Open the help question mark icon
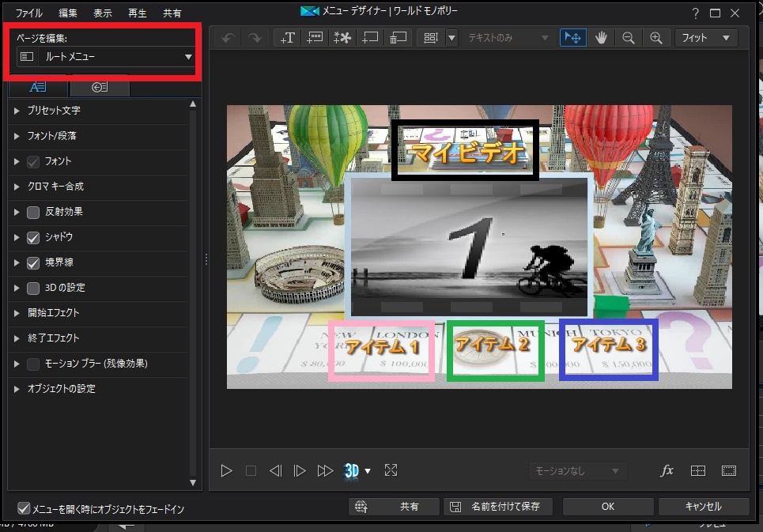Screen dimensions: 763x532 click(x=695, y=13)
